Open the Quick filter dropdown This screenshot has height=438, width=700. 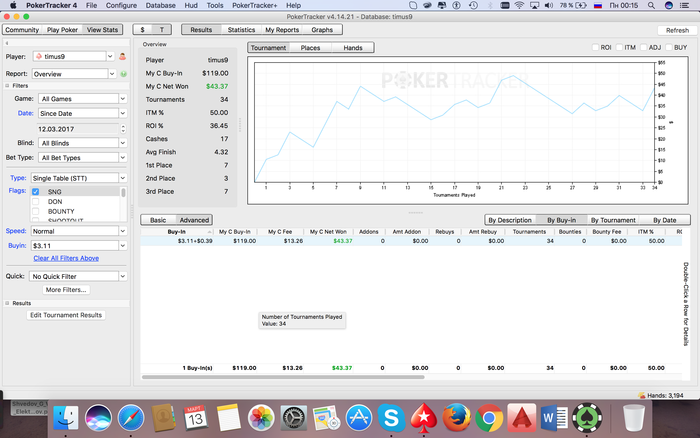click(x=122, y=276)
